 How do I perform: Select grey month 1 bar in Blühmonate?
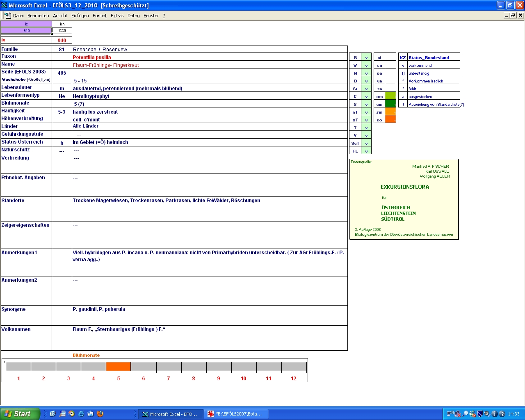click(x=18, y=367)
